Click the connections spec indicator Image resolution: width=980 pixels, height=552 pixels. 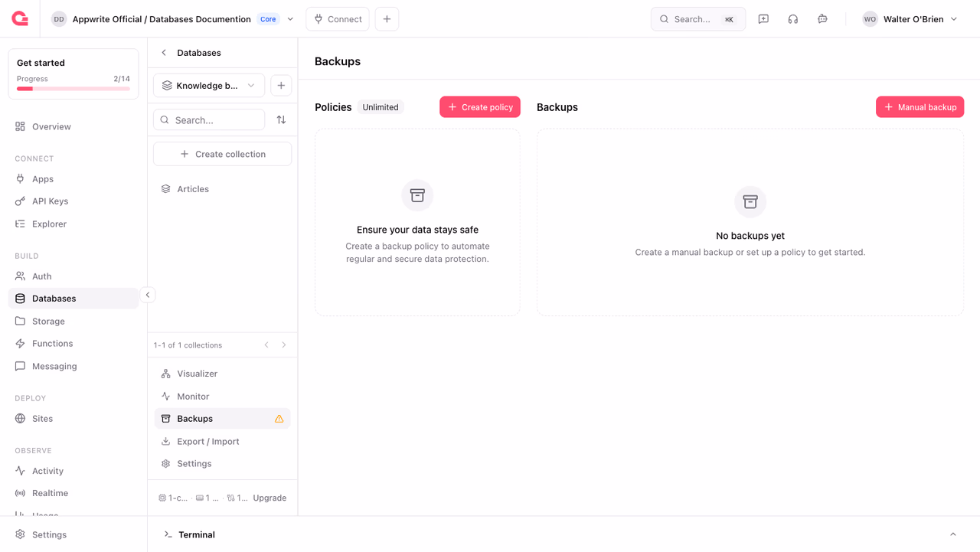(x=237, y=498)
